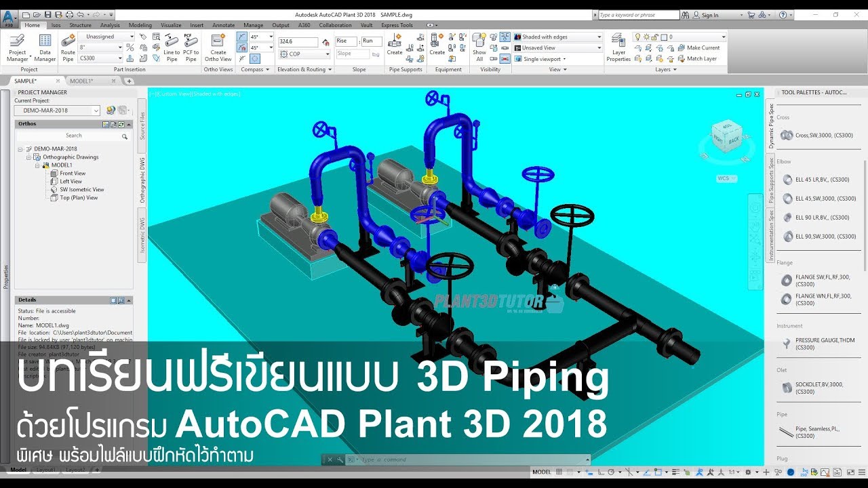Open the Unassigned line number dropdown
The image size is (868, 488).
106,37
